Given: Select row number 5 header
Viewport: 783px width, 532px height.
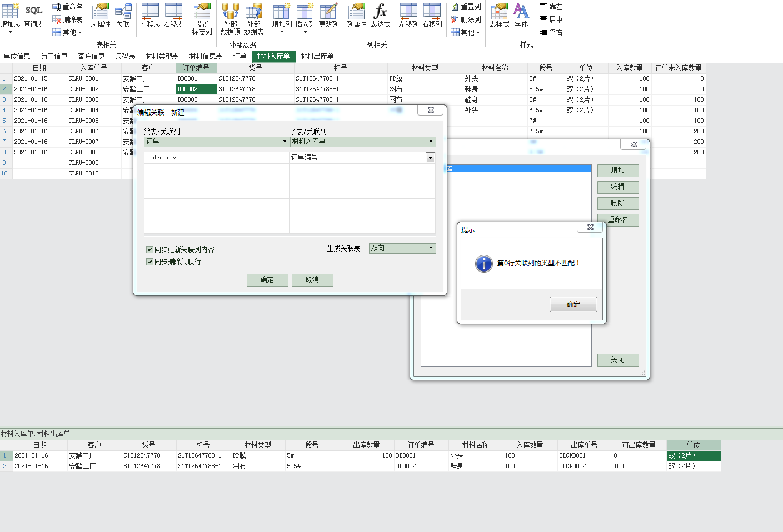Looking at the screenshot, I should click(x=6, y=121).
